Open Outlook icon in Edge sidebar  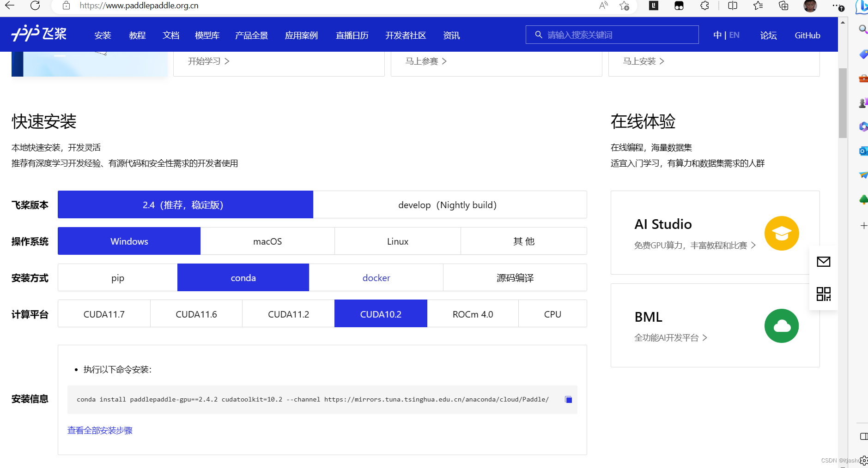pyautogui.click(x=863, y=151)
